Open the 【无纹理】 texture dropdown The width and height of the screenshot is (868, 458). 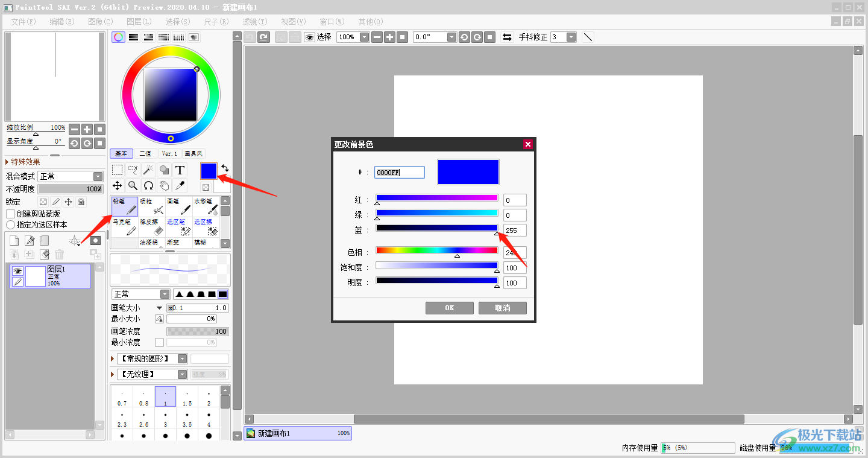click(182, 374)
